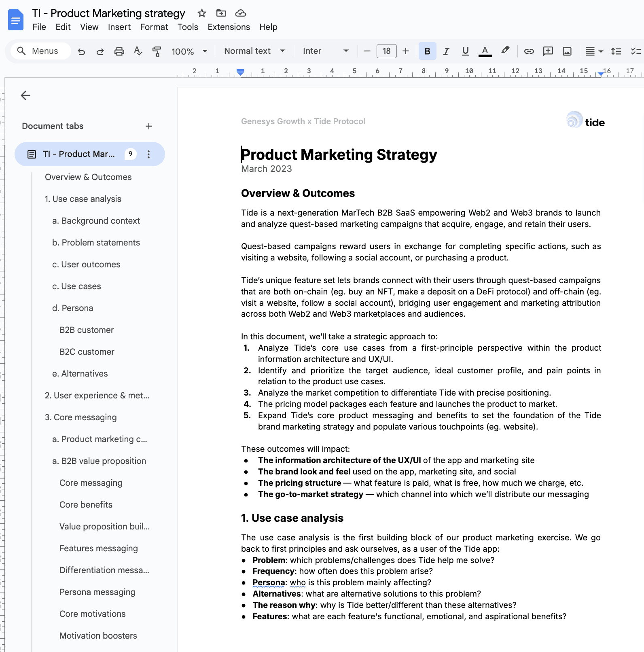Toggle underline formatting
Viewport: 644px width, 652px height.
click(466, 51)
